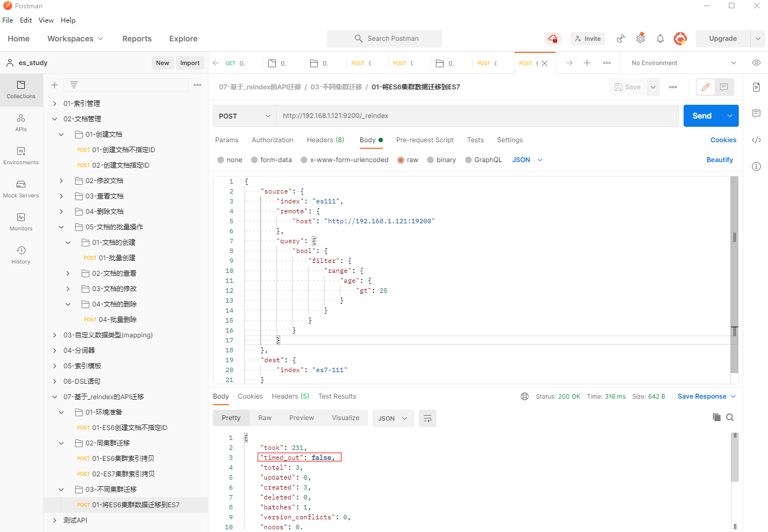Image resolution: width=768 pixels, height=532 pixels.
Task: Click the Beautify link
Action: click(x=719, y=160)
